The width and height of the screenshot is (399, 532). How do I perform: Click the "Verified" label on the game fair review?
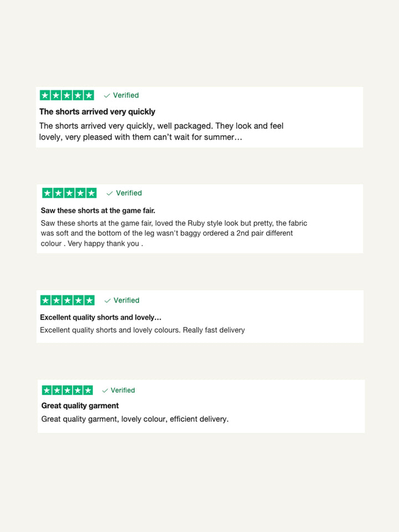point(129,193)
